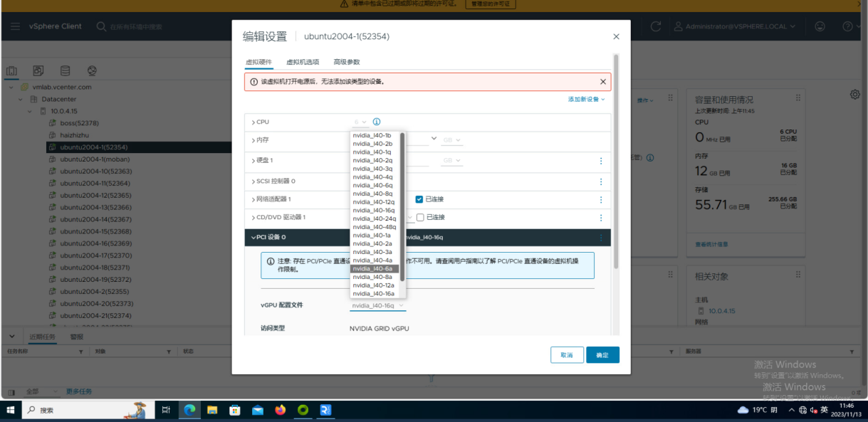Switch to the 虚拟机选项 tab
868x422 pixels.
click(x=303, y=63)
